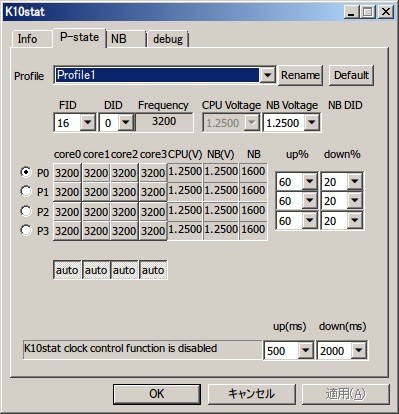
Task: Click the P2 core1 3200 button
Action: pos(96,212)
